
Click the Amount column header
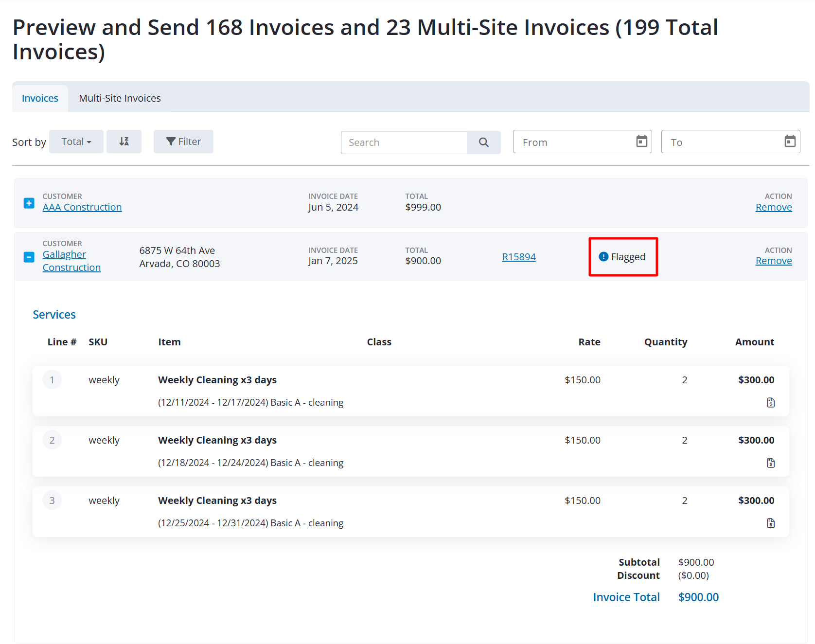click(x=755, y=342)
